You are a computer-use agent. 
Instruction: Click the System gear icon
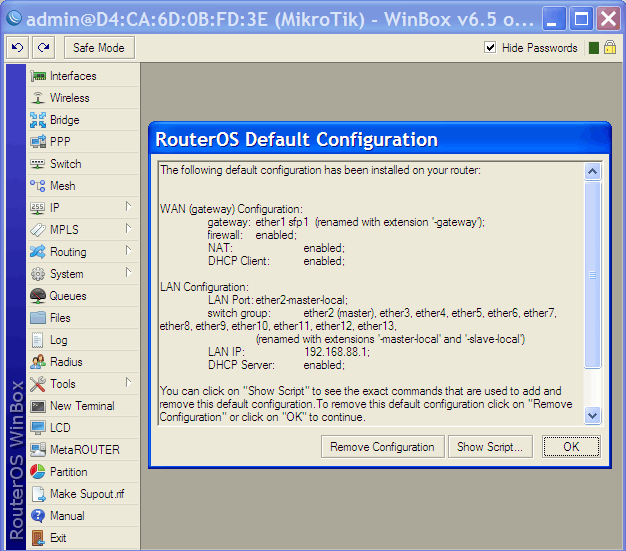coord(38,274)
